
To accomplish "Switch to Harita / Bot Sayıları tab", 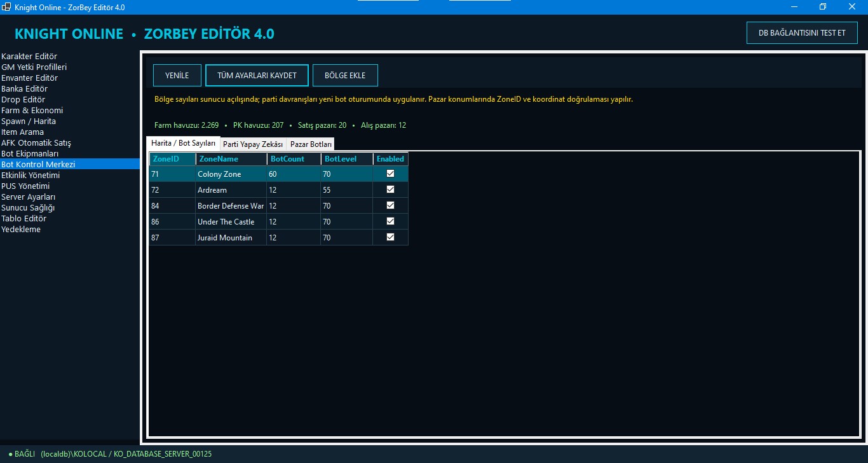I will click(x=183, y=143).
